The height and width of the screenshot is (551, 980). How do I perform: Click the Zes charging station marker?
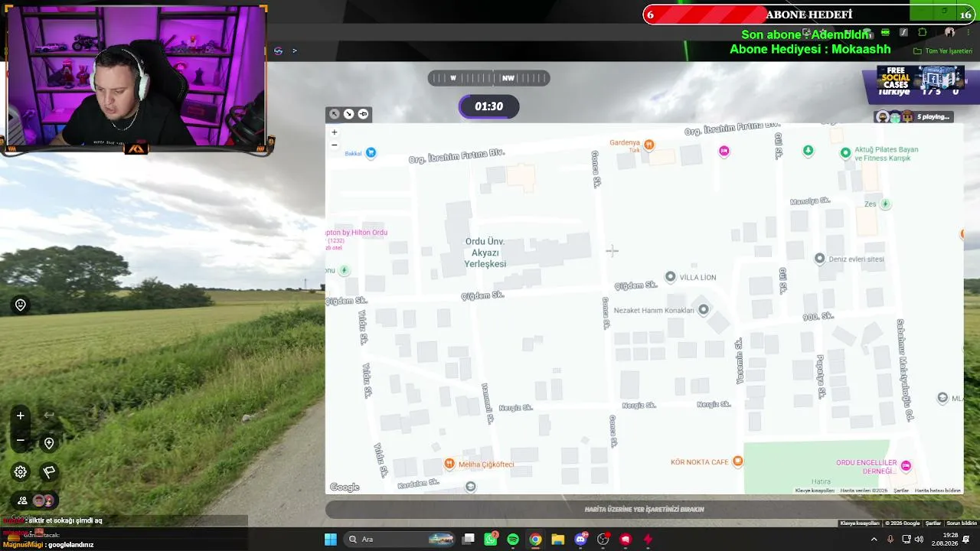886,204
